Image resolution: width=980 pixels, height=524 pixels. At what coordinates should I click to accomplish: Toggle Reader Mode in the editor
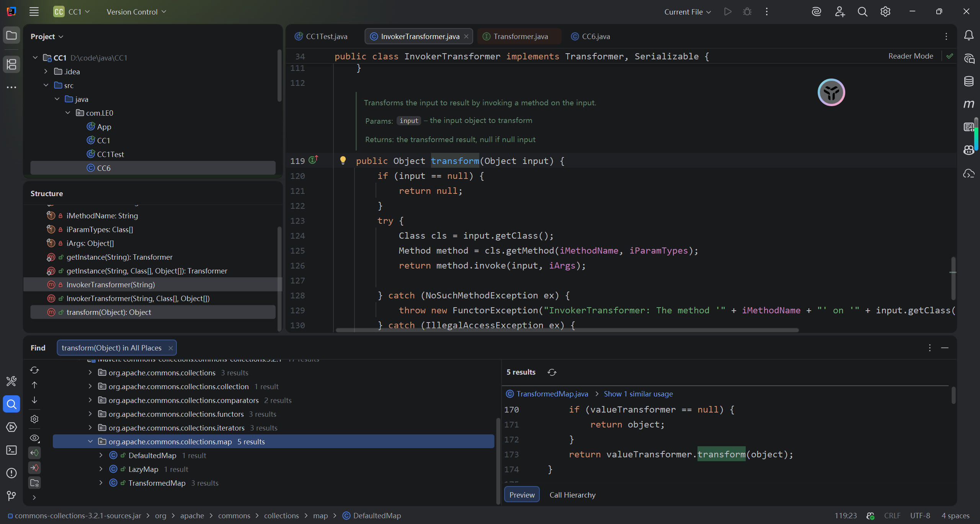tap(910, 56)
